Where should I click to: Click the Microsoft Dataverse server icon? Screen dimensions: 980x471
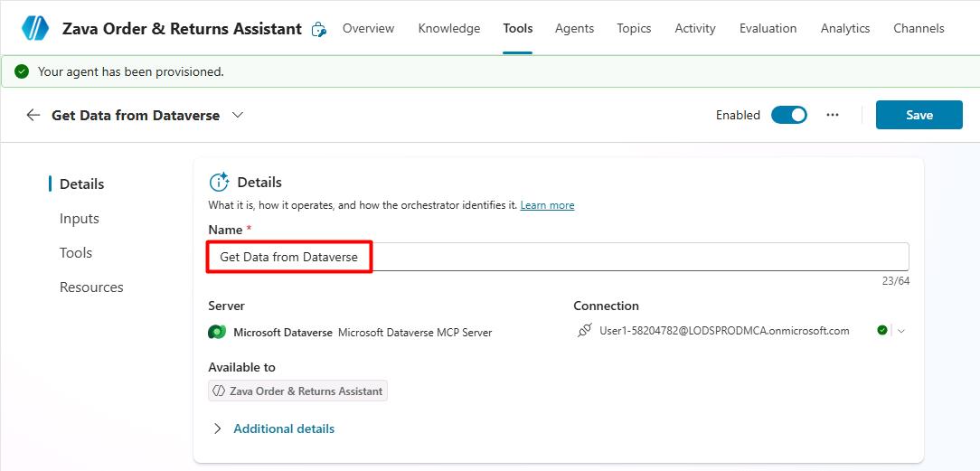pos(217,333)
